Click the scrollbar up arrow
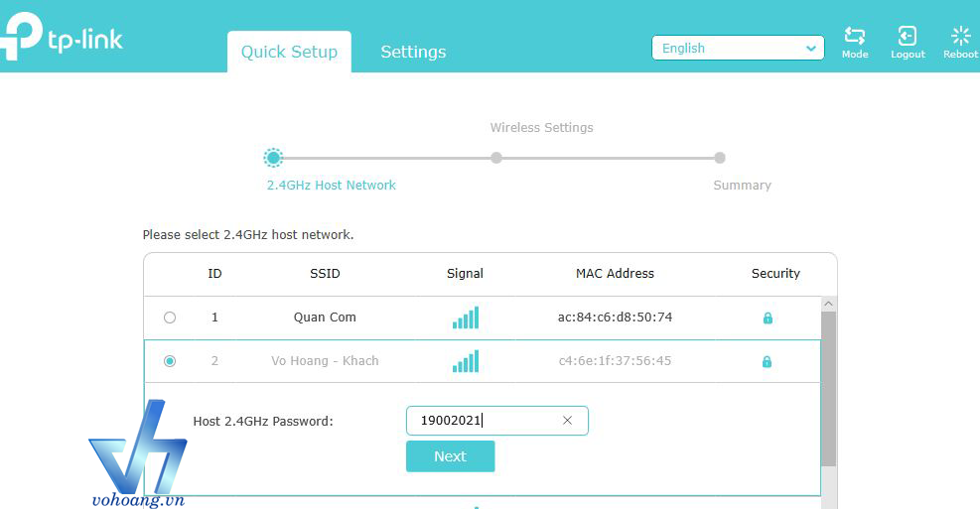This screenshot has height=509, width=980. 828,304
